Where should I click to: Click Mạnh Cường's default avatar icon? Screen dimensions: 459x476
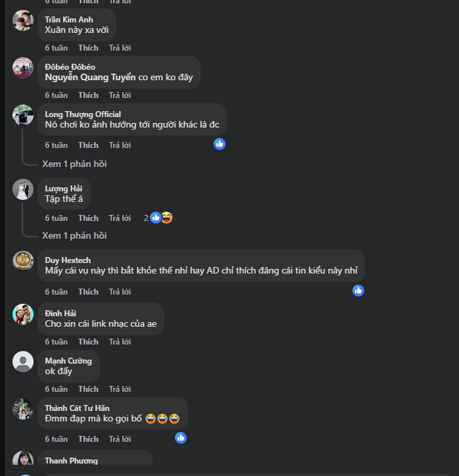23,362
